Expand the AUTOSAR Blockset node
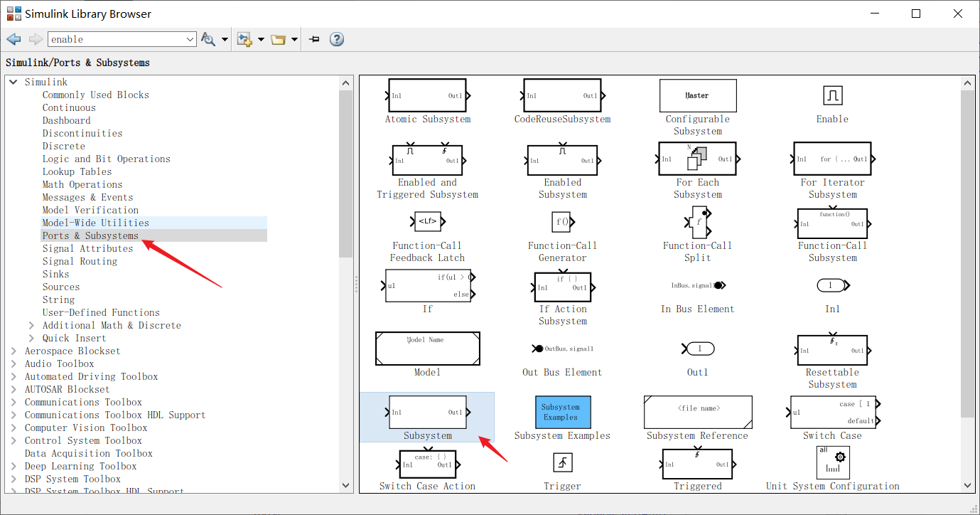 point(14,390)
